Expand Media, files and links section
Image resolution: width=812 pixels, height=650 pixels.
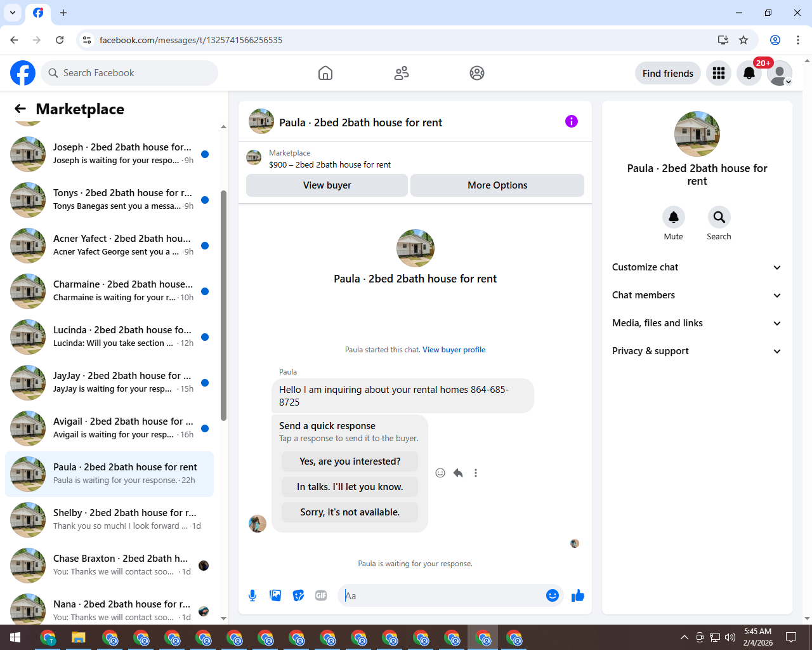tap(697, 323)
